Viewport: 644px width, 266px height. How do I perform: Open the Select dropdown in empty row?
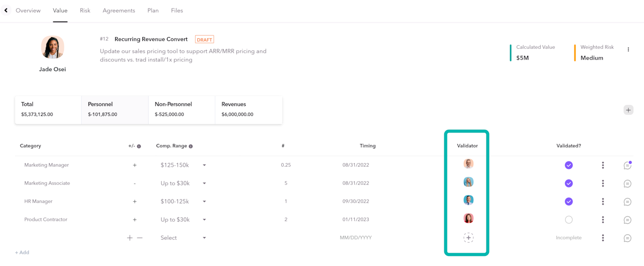coord(204,238)
